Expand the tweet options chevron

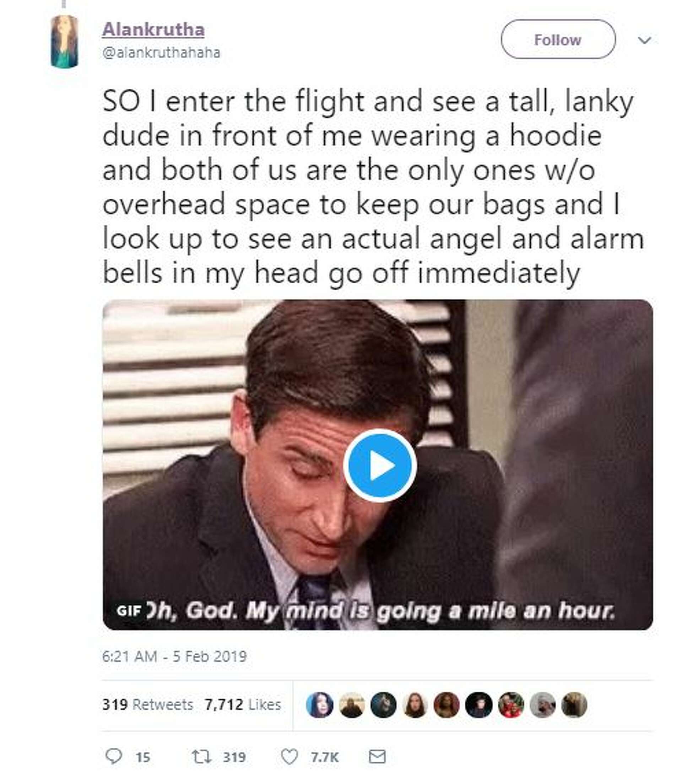coord(644,40)
